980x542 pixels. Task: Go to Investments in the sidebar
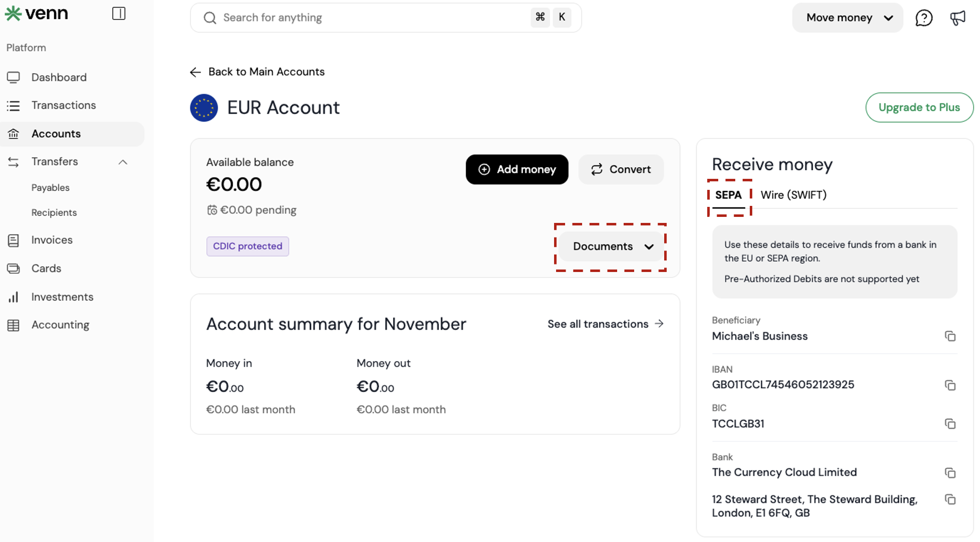click(x=62, y=297)
